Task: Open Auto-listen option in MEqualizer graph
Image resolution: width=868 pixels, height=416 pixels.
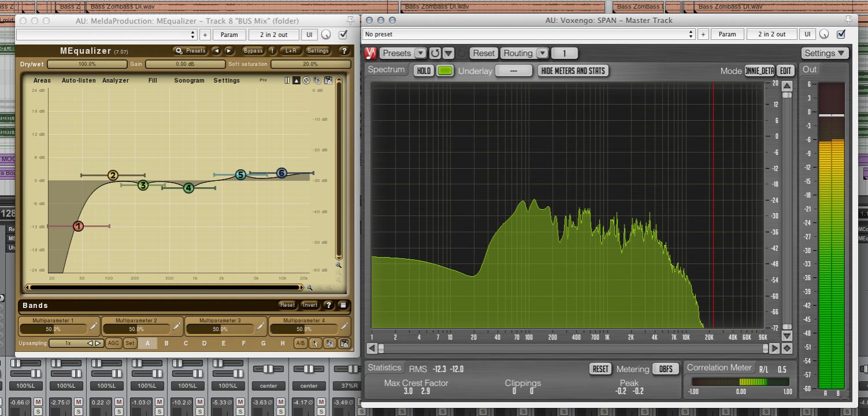Action: pos(79,80)
